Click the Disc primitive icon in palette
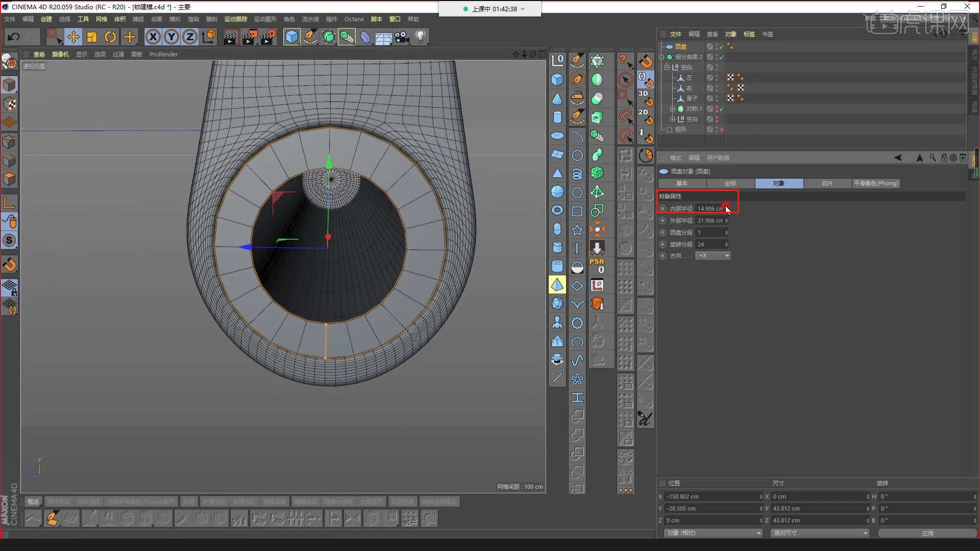 click(x=557, y=136)
